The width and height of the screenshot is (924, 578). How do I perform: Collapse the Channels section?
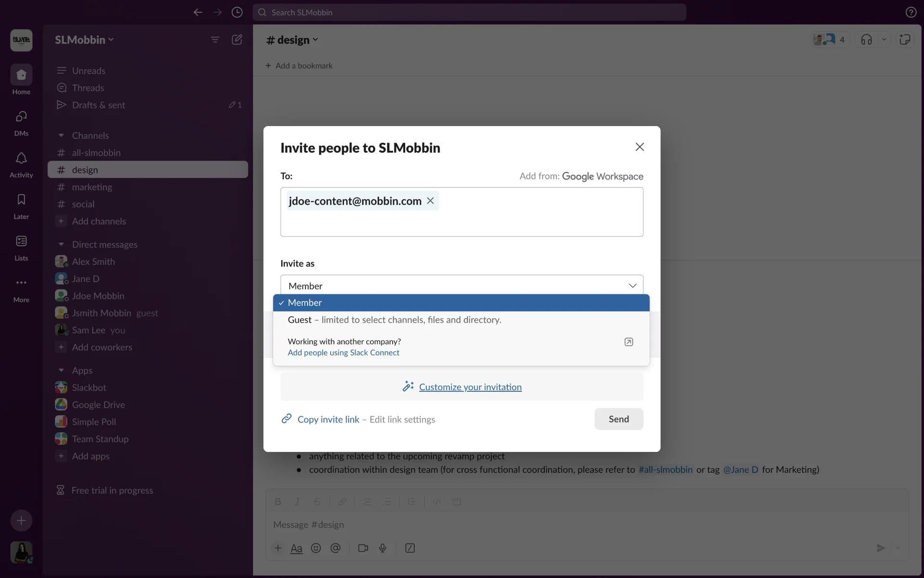(61, 136)
